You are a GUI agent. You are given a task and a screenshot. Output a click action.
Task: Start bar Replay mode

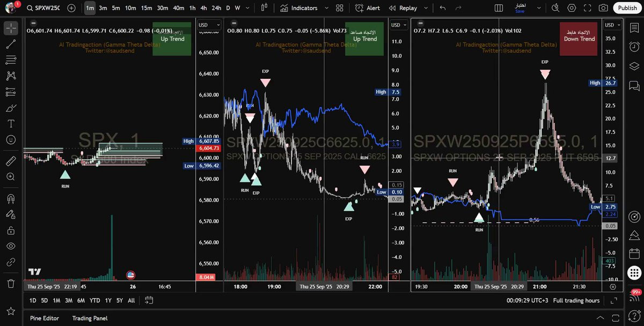click(404, 8)
